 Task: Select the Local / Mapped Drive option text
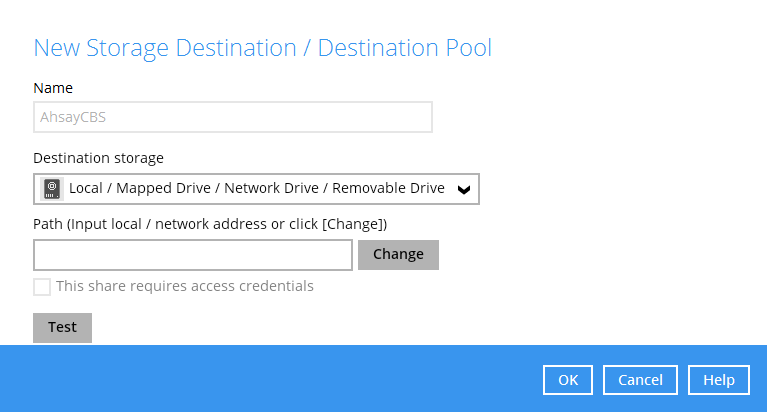point(140,188)
